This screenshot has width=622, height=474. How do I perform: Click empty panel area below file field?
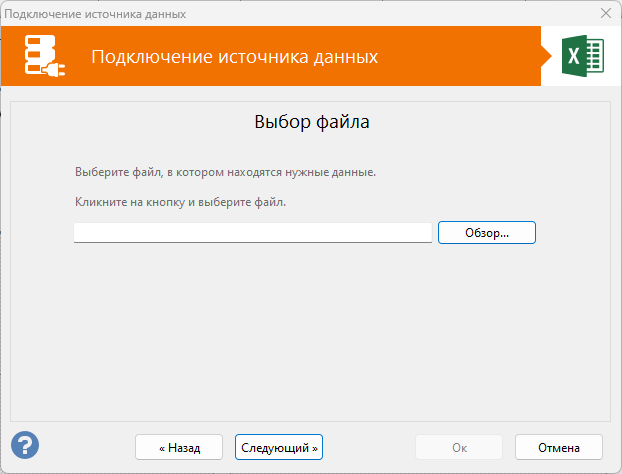(x=310, y=330)
